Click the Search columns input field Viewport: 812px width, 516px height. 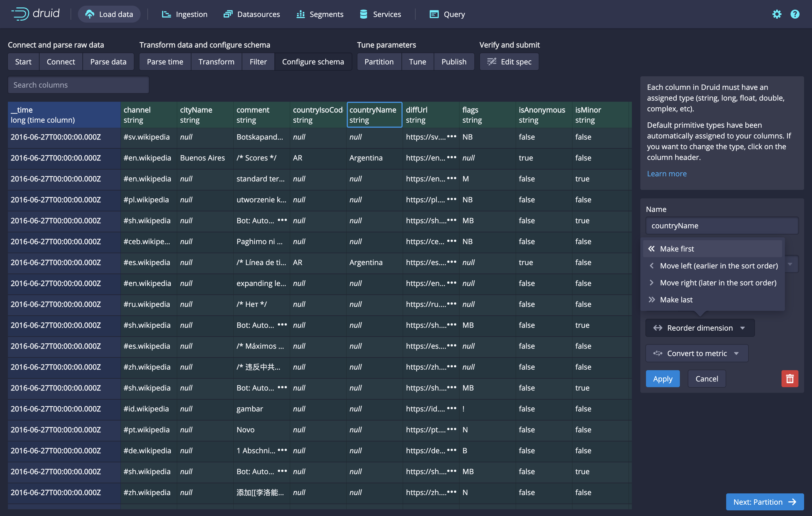coord(78,85)
